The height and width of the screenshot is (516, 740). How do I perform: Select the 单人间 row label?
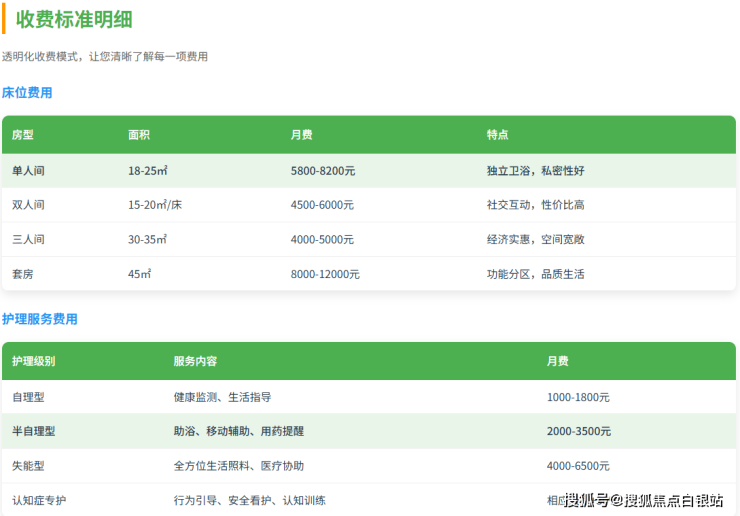coord(28,171)
